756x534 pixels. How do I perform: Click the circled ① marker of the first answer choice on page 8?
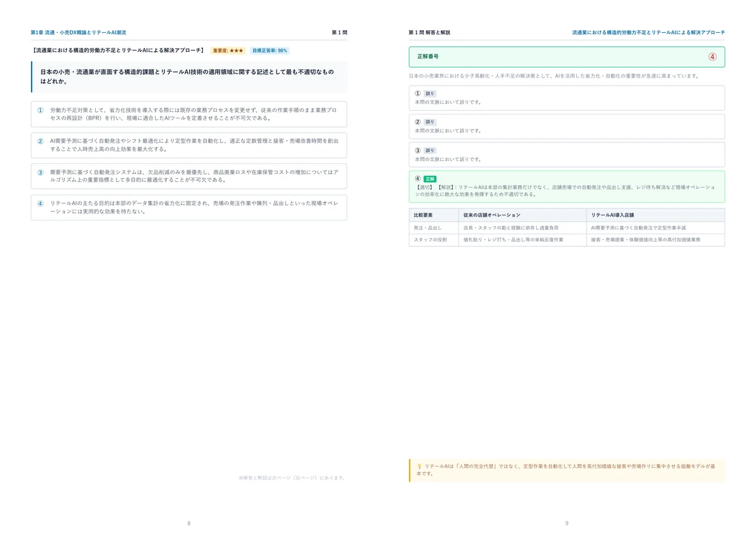pos(40,110)
